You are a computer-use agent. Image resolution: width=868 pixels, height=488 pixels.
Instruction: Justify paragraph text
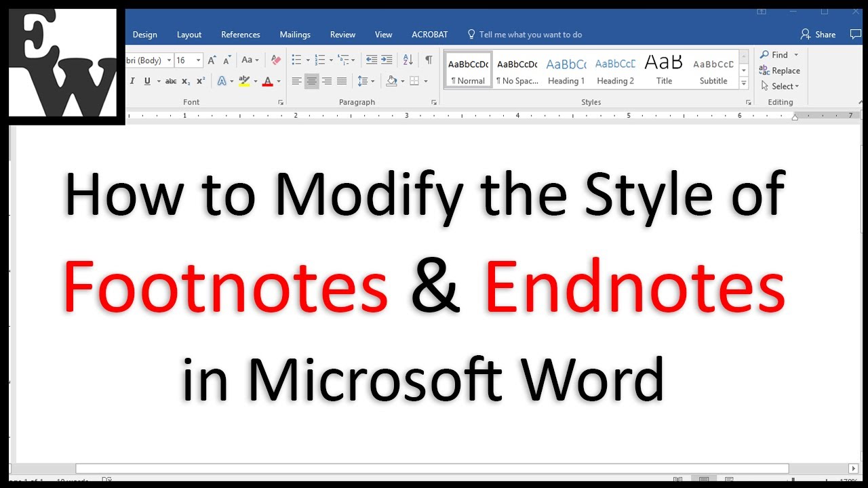click(x=342, y=81)
